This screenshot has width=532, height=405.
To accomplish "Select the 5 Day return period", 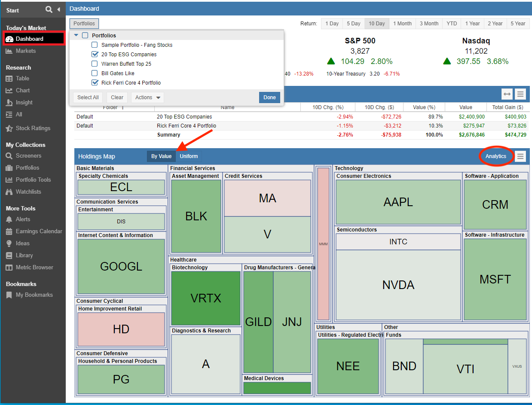I will pos(354,24).
